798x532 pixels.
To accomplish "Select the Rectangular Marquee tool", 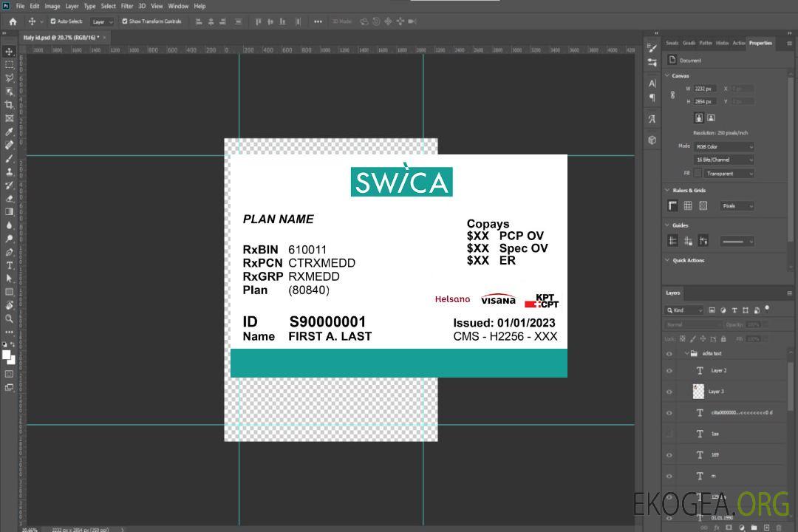I will (x=9, y=65).
